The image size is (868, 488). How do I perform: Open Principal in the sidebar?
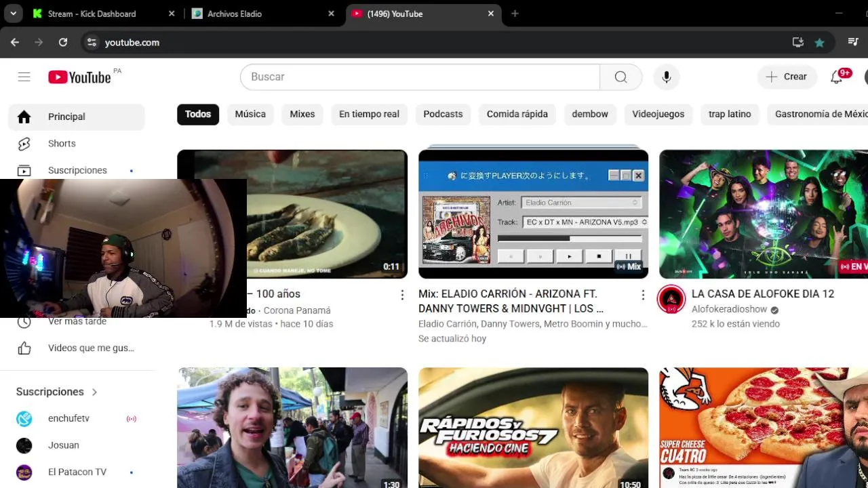tap(77, 117)
